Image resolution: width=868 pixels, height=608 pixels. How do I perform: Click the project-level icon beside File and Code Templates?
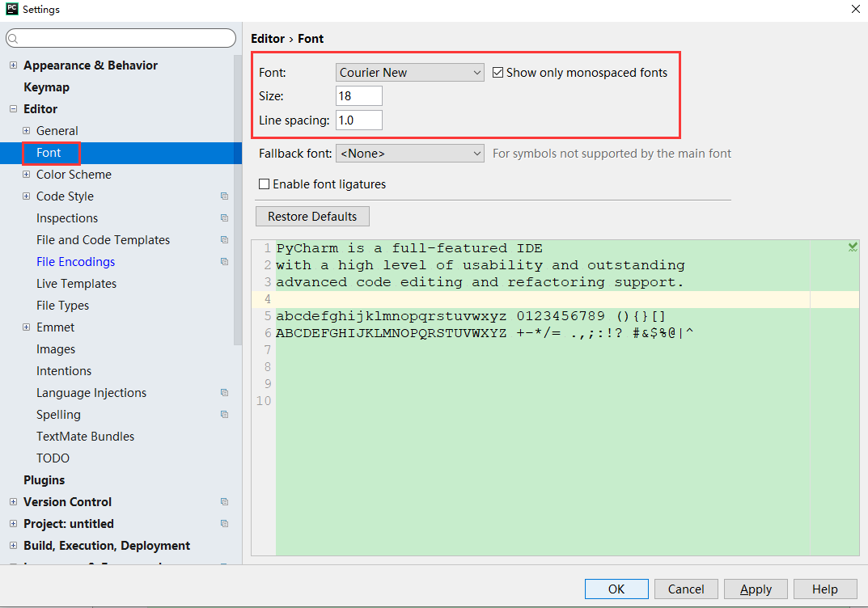point(224,239)
